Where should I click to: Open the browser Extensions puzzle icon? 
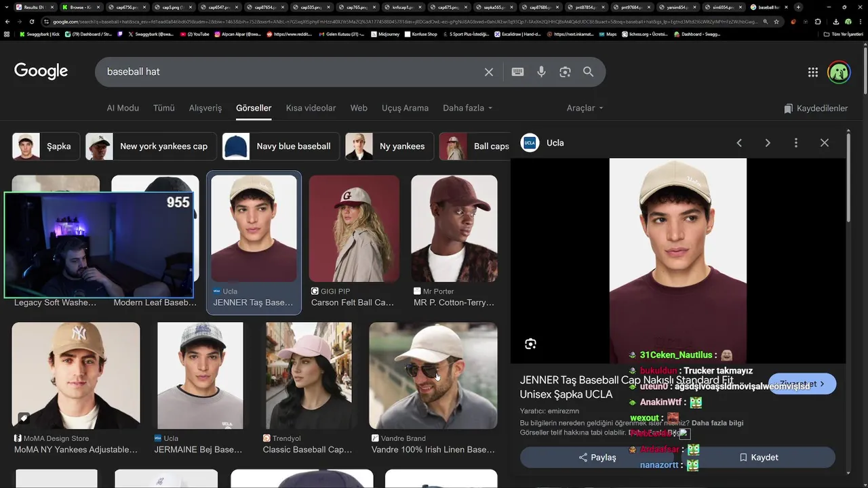818,22
